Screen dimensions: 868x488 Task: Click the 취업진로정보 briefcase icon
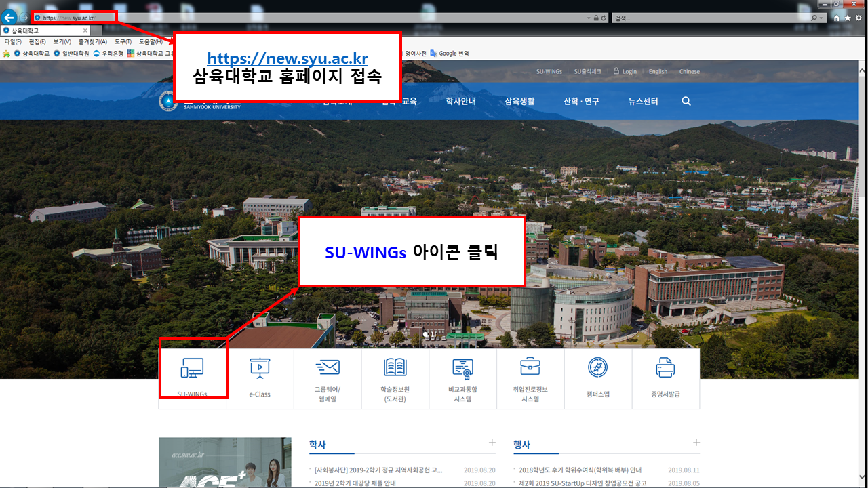pyautogui.click(x=530, y=367)
